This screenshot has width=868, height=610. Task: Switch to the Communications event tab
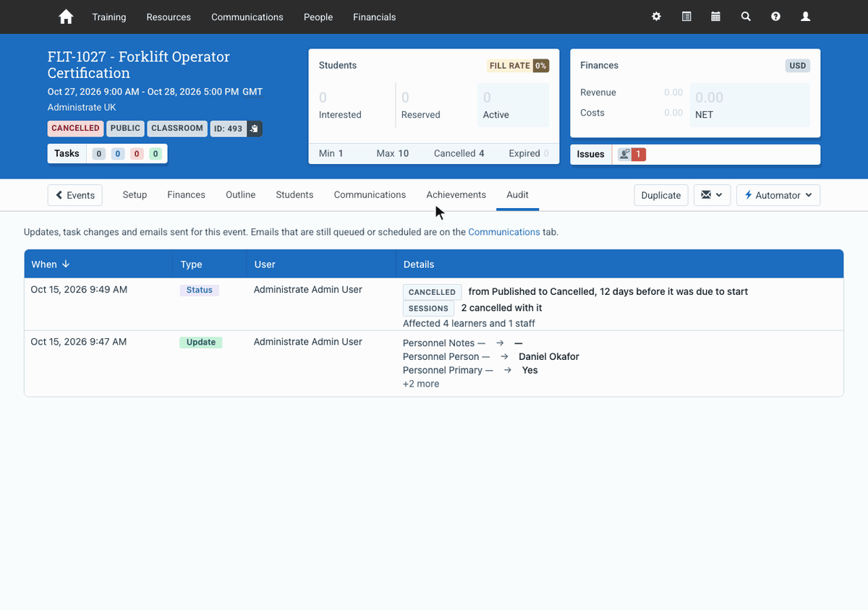click(x=370, y=194)
